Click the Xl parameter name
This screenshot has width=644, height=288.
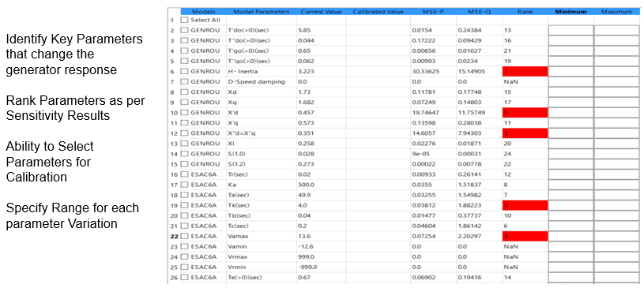pos(231,143)
